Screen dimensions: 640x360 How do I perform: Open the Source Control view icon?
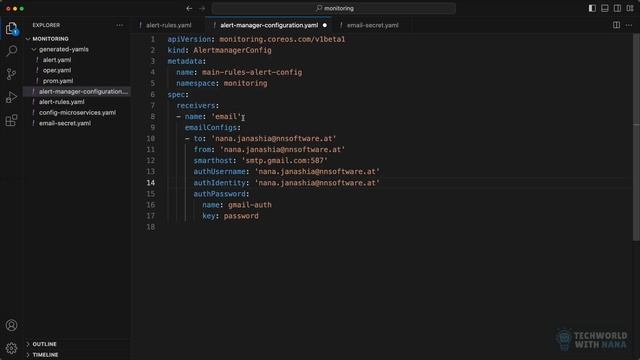click(11, 74)
